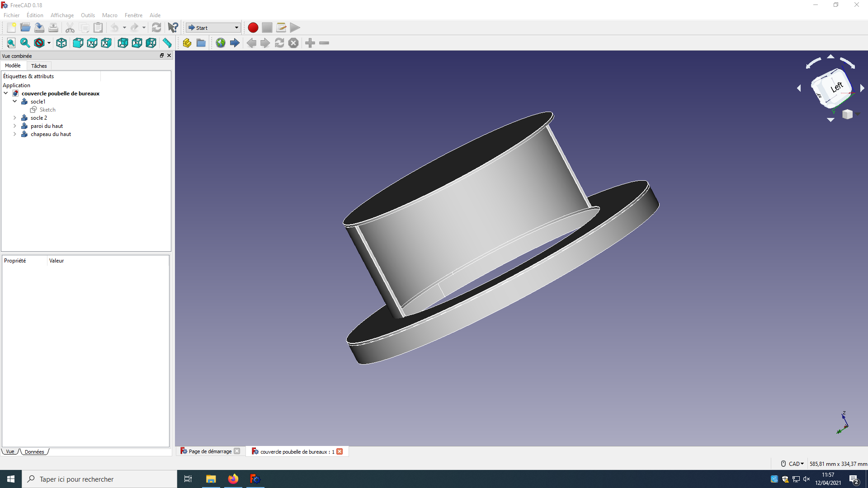Viewport: 868px width, 488px height.
Task: Click the Fit selection zoom icon
Action: (x=25, y=43)
